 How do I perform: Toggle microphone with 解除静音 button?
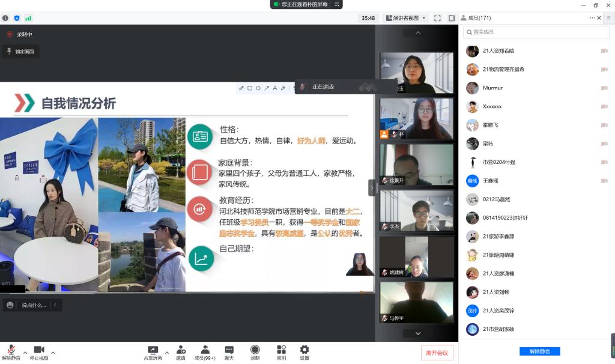pyautogui.click(x=10, y=353)
